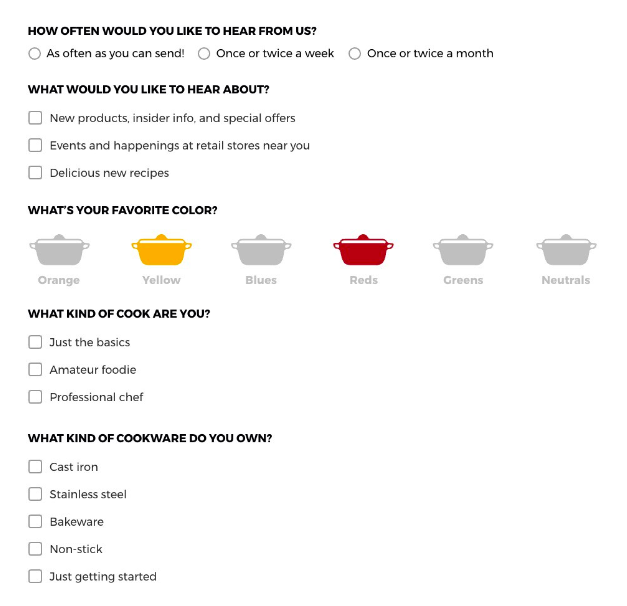Screen dimensions: 627x606
Task: Choose the Greens pot icon
Action: click(x=463, y=250)
